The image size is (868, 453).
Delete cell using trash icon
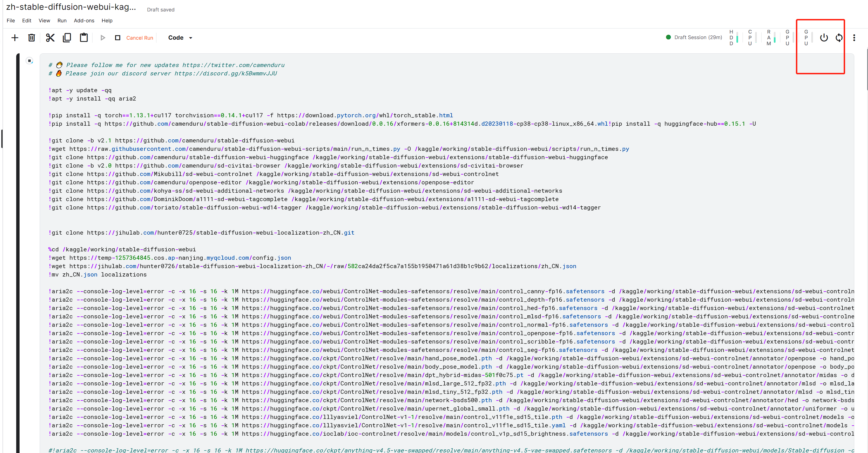coord(31,38)
